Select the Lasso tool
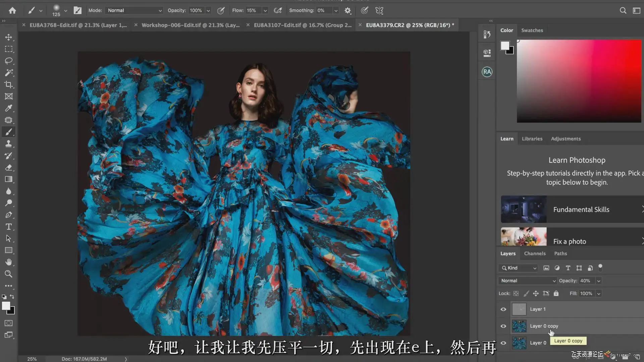Image resolution: width=644 pixels, height=362 pixels. pyautogui.click(x=9, y=61)
